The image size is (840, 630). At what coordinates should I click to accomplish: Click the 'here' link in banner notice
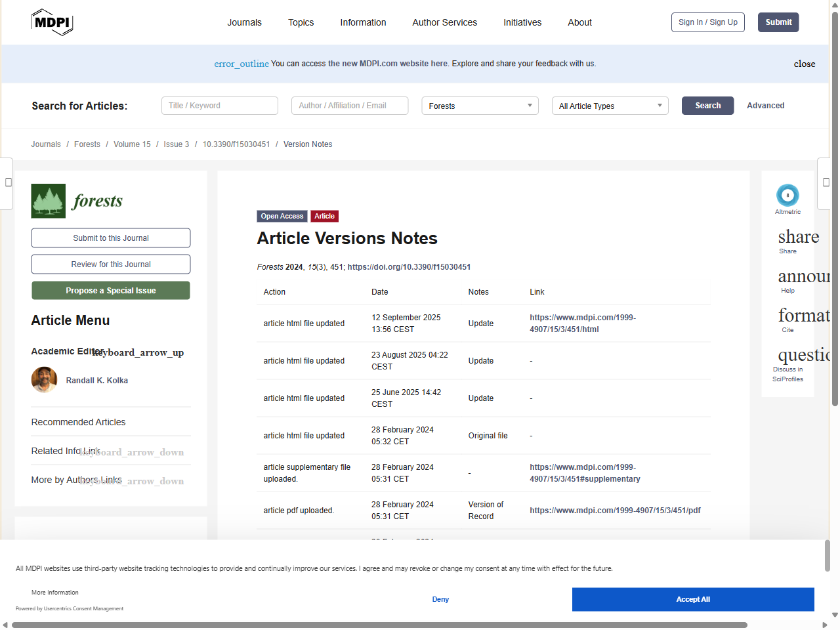click(439, 64)
